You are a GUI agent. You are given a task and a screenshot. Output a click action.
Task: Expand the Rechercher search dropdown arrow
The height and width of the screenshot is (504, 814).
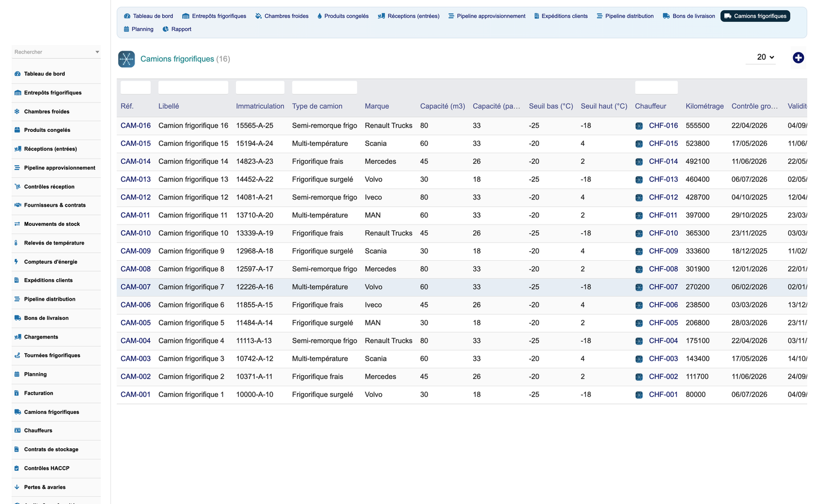97,52
